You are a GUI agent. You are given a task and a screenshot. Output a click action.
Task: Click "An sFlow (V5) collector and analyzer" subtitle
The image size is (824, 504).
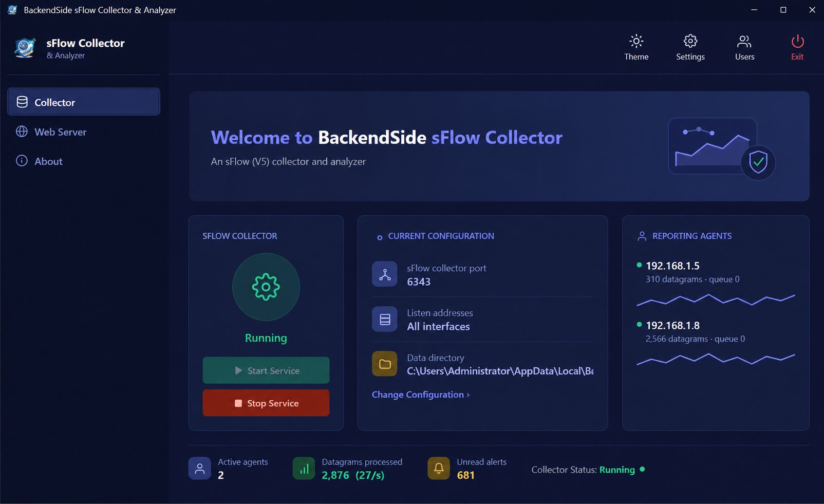pyautogui.click(x=288, y=161)
